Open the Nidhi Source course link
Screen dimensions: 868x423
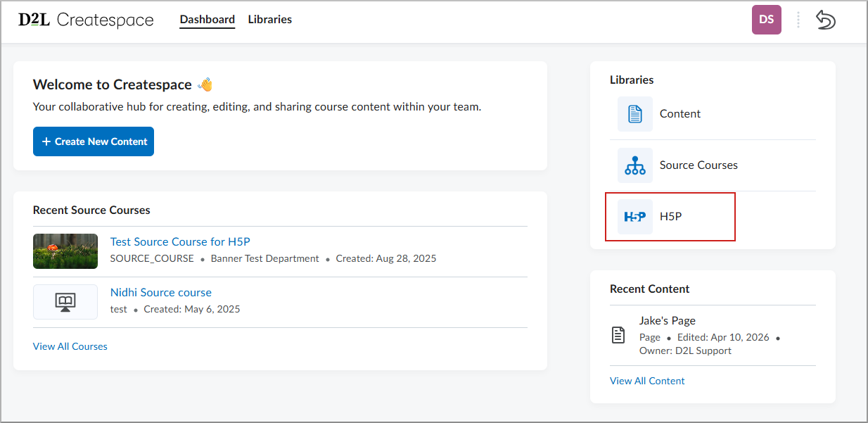[161, 292]
